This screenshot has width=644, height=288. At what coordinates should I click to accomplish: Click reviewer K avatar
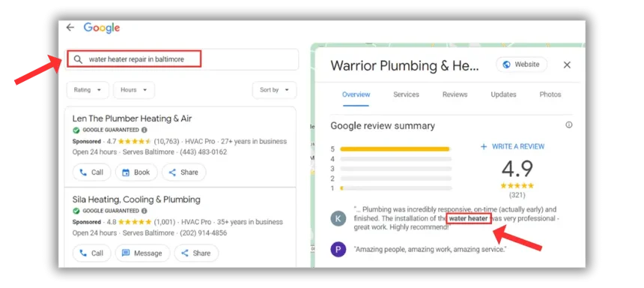pos(338,218)
